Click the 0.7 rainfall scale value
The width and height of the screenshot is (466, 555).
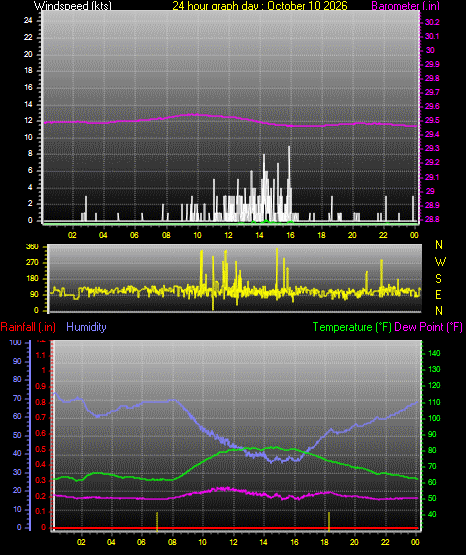[41, 418]
